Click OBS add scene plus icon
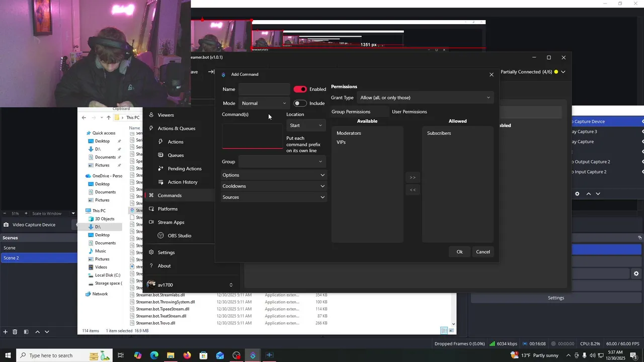Screen dimensions: 644x362 [x=6, y=332]
